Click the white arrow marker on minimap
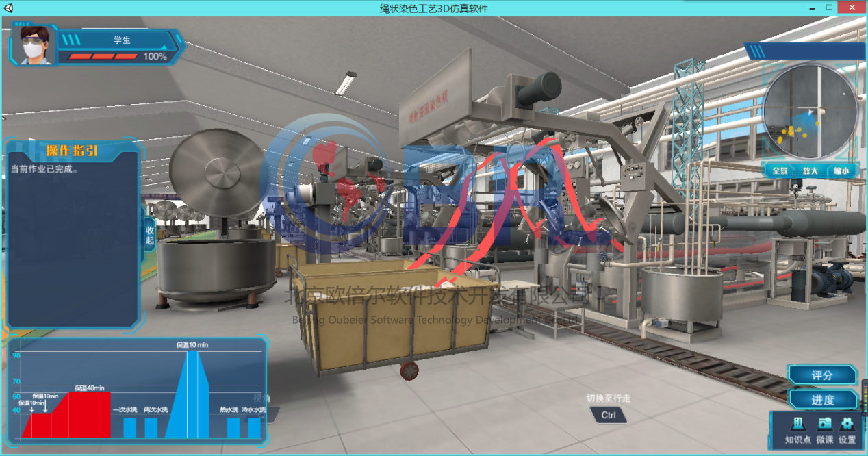 (x=810, y=112)
